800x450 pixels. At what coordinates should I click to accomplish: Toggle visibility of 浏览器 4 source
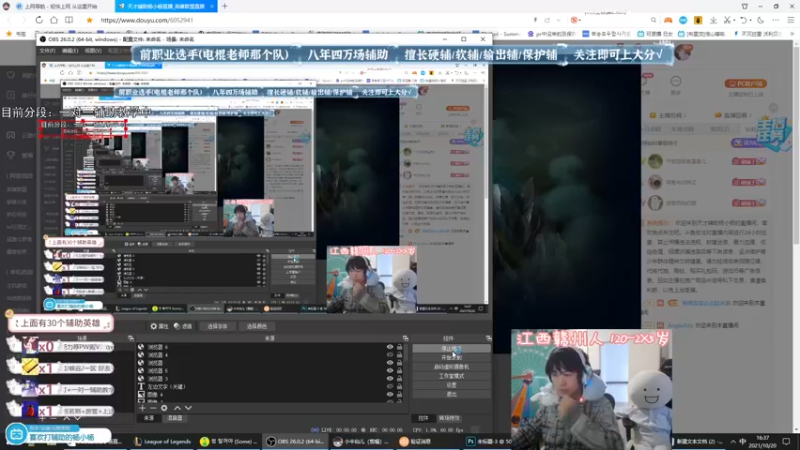390,355
